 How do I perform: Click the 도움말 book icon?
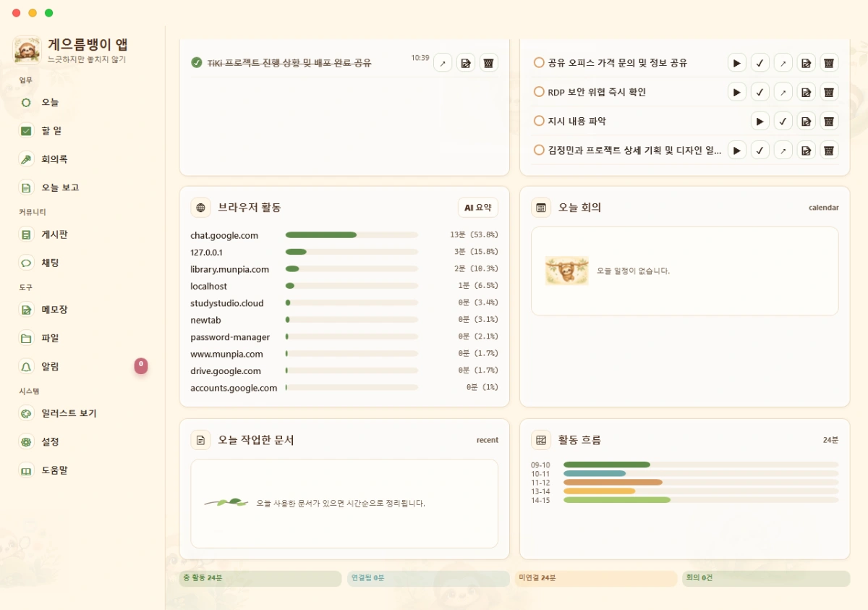pyautogui.click(x=27, y=470)
